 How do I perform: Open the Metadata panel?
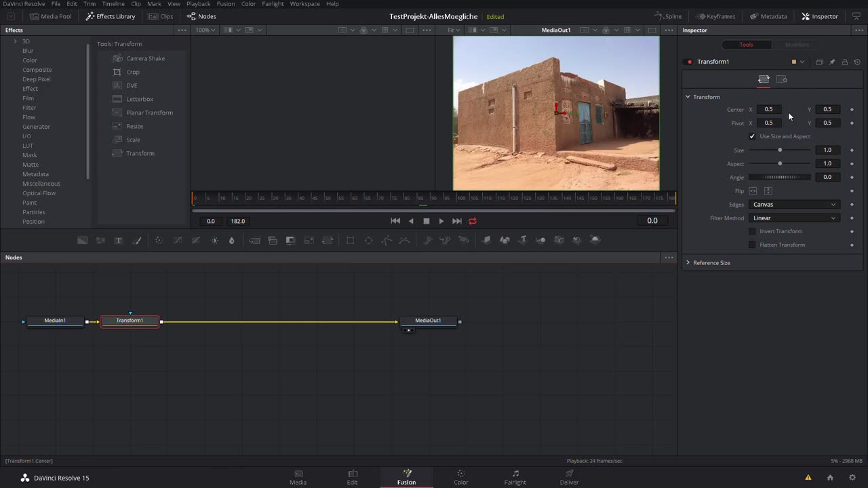coord(768,16)
